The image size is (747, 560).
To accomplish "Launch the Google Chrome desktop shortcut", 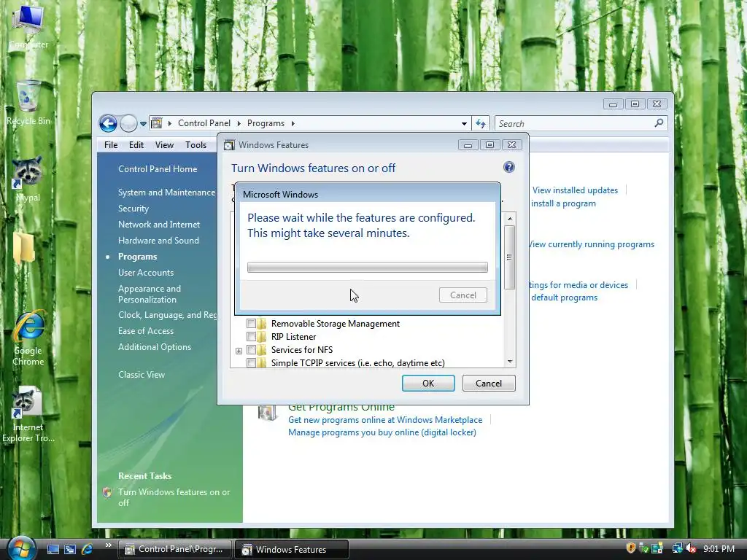I will pyautogui.click(x=28, y=338).
